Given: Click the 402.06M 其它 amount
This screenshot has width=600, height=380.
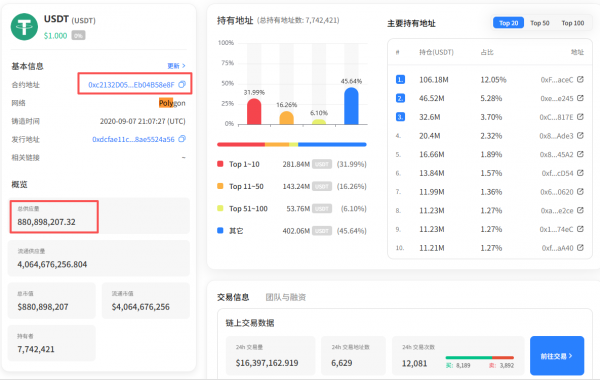Looking at the screenshot, I should [296, 231].
